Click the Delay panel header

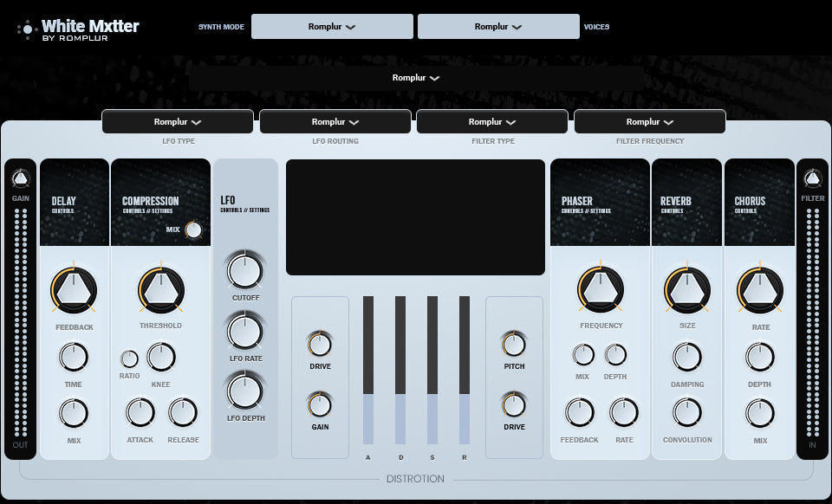pos(75,203)
